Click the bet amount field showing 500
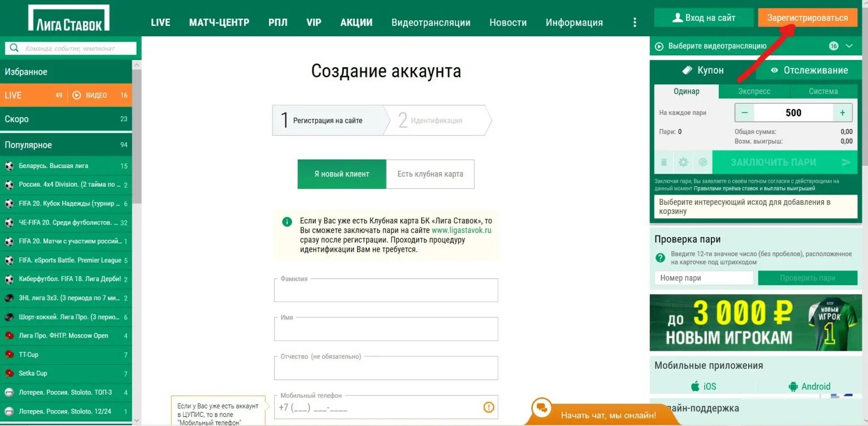 click(793, 113)
